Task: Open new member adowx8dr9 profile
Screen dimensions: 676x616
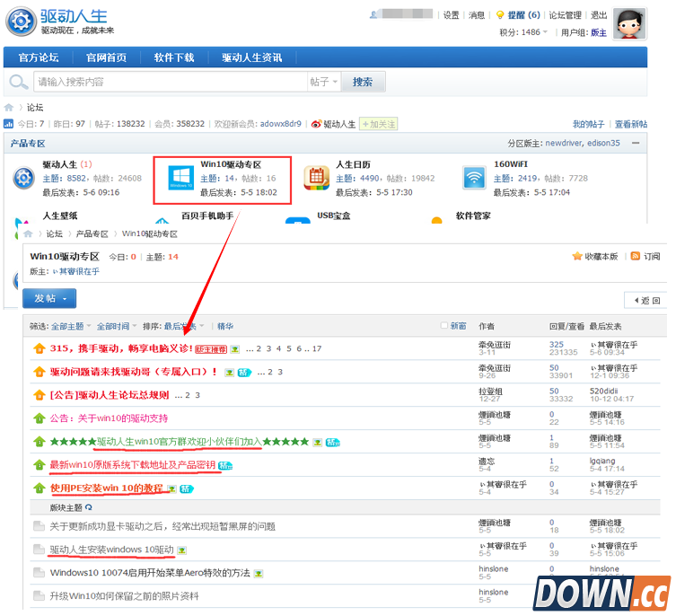Action: click(281, 124)
